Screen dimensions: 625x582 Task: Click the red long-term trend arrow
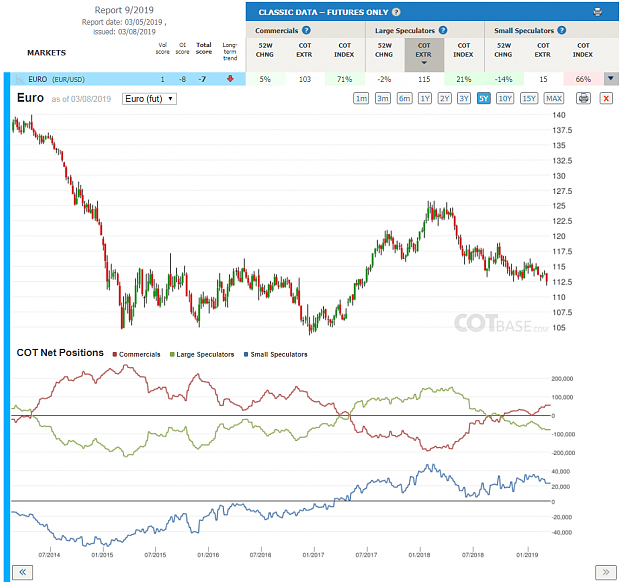(x=230, y=79)
